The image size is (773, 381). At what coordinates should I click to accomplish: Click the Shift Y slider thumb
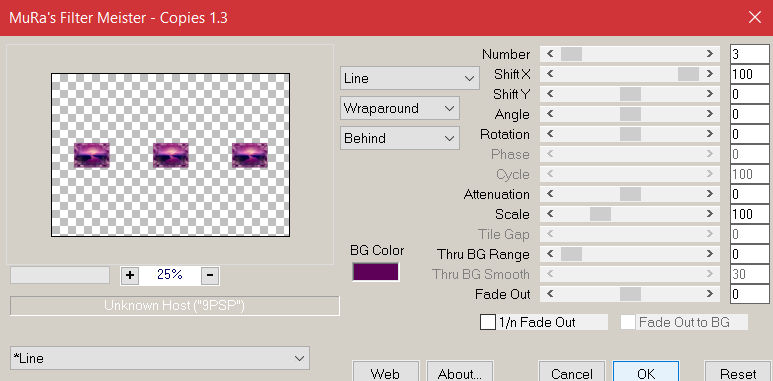click(630, 94)
